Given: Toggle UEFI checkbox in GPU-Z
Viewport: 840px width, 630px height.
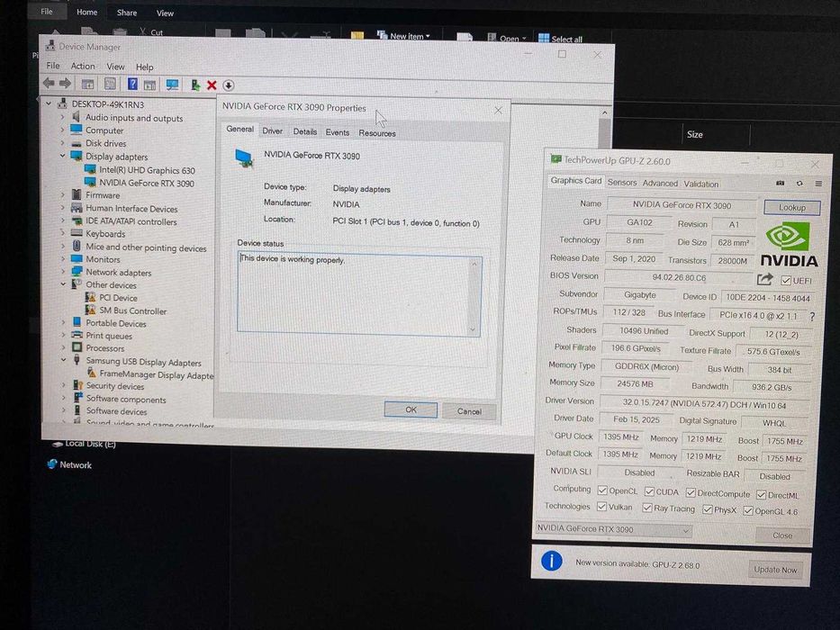Looking at the screenshot, I should click(x=786, y=280).
